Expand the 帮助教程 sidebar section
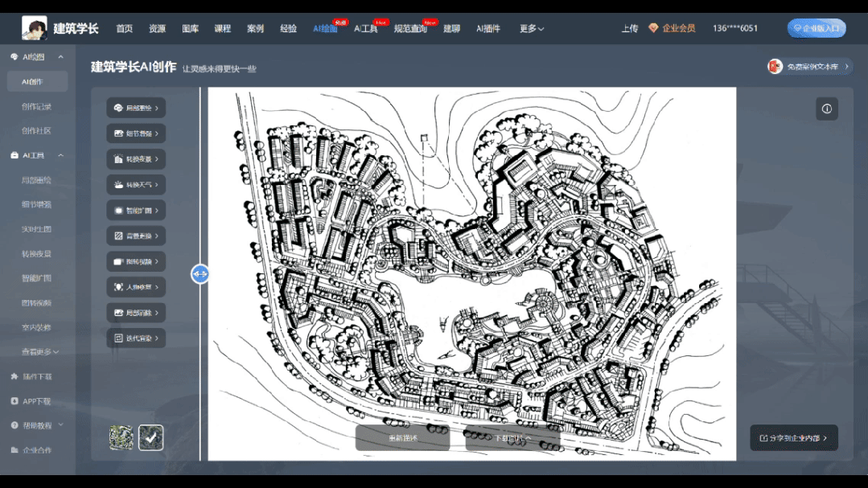This screenshot has height=488, width=868. [x=60, y=425]
